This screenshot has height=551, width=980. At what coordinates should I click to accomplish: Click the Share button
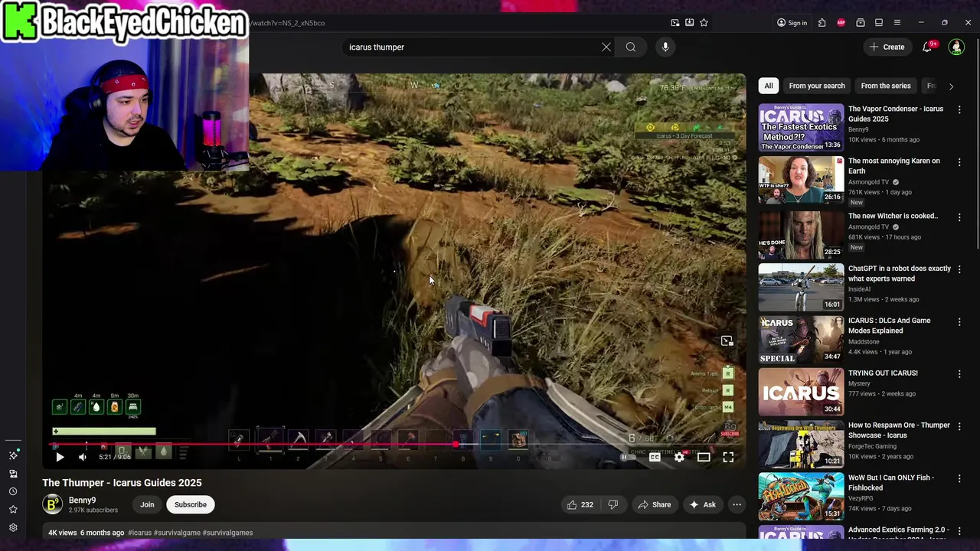tap(654, 504)
